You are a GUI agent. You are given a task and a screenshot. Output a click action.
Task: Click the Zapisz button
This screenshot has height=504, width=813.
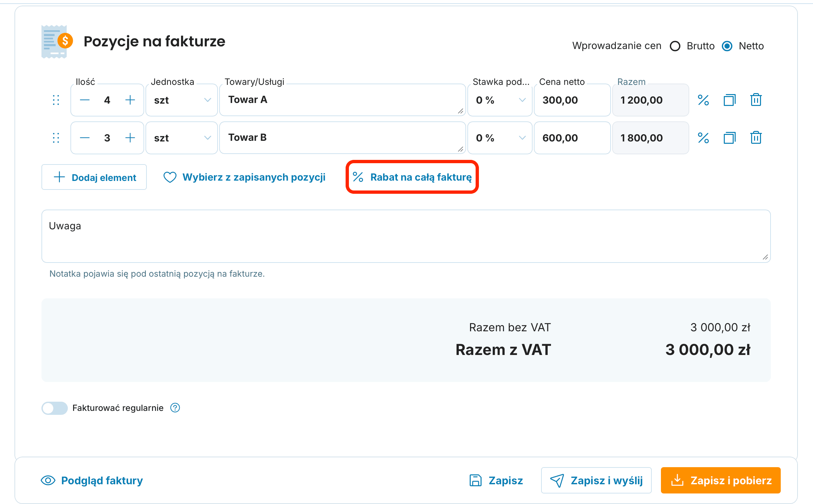[x=496, y=481]
